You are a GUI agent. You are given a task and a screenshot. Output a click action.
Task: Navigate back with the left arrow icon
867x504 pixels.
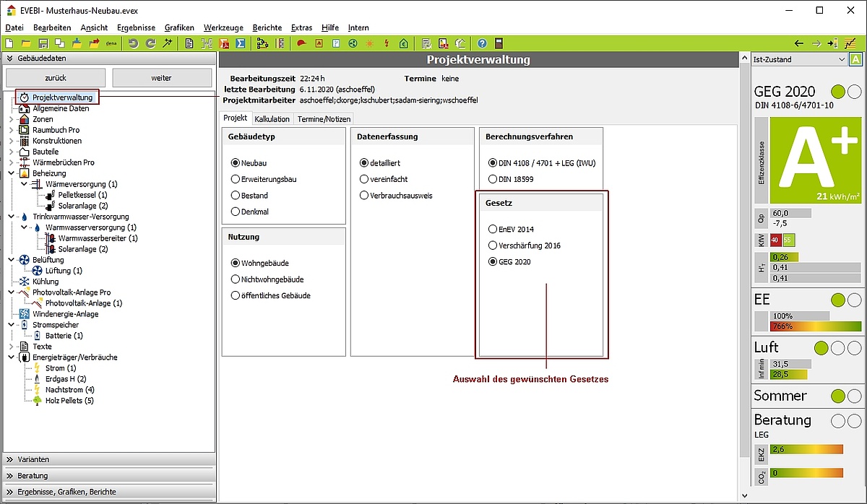tap(798, 43)
